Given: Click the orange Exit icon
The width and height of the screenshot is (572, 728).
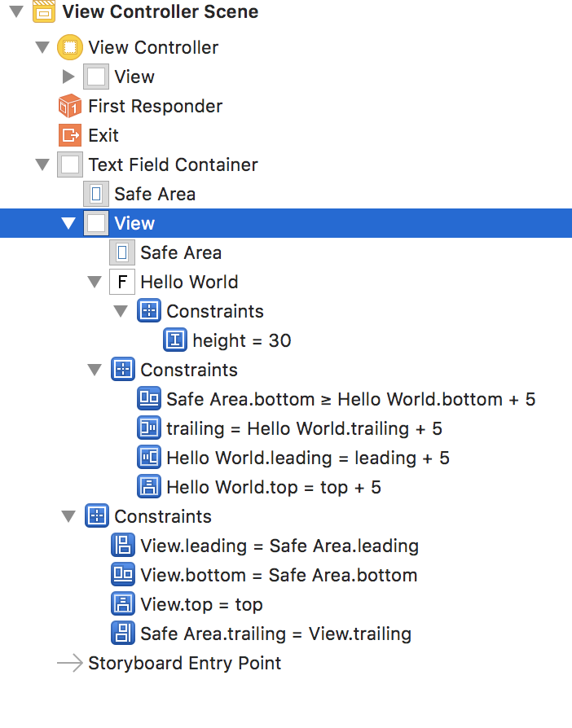Looking at the screenshot, I should pos(70,135).
